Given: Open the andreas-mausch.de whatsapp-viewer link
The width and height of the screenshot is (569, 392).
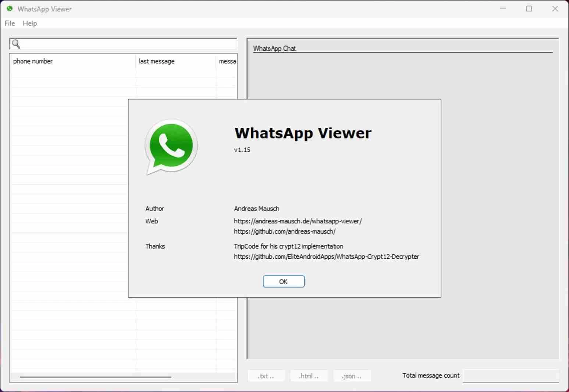Looking at the screenshot, I should click(x=298, y=221).
